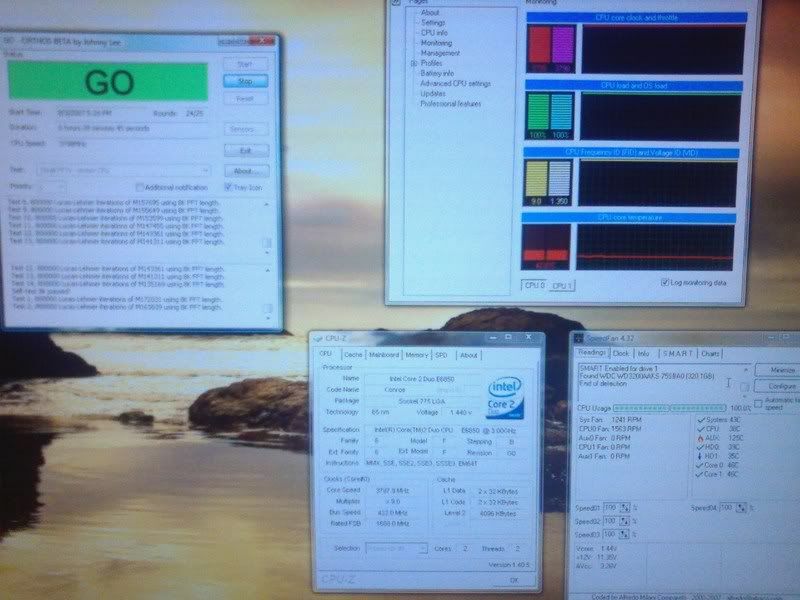Click the About button in ORTHOS
The height and width of the screenshot is (600, 800).
tap(246, 171)
